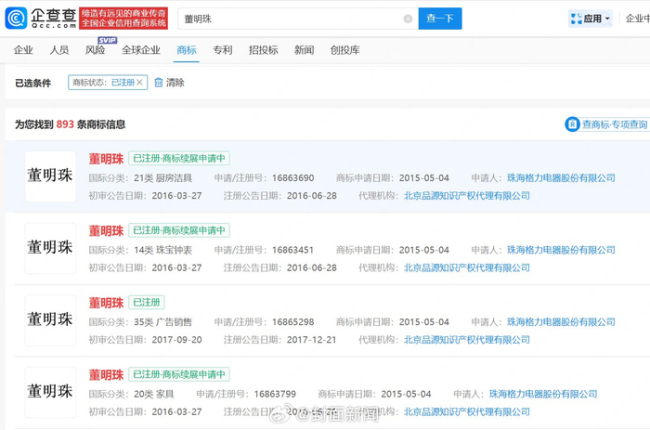Viewport: 650px width, 430px height.
Task: Open agency 北京品源知识产权代理有限公司 in 21类 row
Action: 467,196
